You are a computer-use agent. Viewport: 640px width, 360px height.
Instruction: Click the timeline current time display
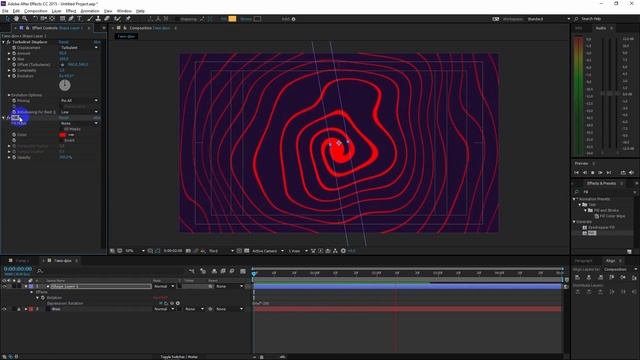pos(18,269)
